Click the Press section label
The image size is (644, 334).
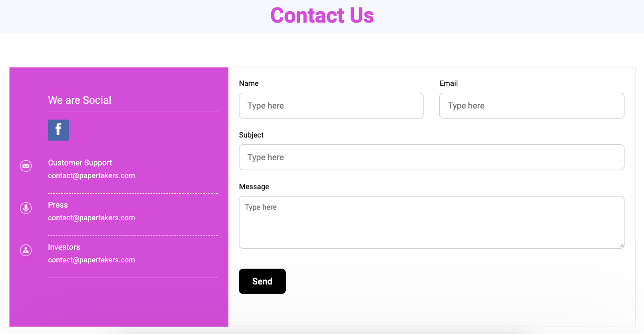[x=58, y=205]
